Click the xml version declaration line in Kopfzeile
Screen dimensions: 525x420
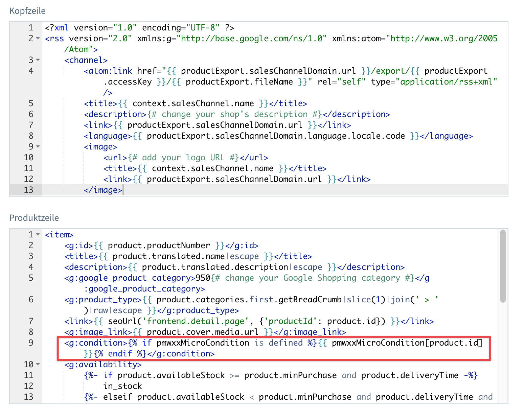coord(139,28)
